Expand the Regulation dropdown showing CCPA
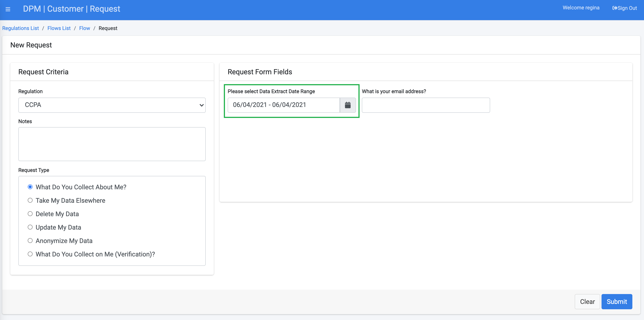Screen dimensions: 644x320 [112, 105]
